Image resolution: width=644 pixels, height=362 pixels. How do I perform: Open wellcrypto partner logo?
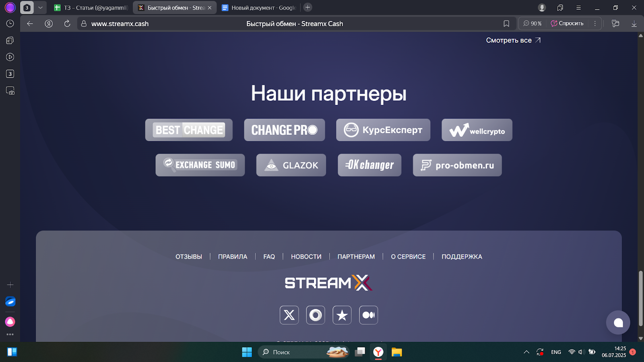[477, 130]
